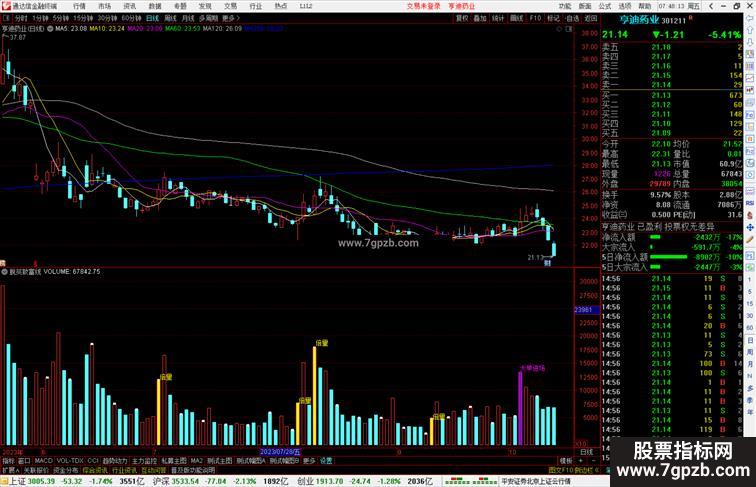Click the 日线 label at chart bottom-right
This screenshot has width=756, height=487.
(586, 452)
